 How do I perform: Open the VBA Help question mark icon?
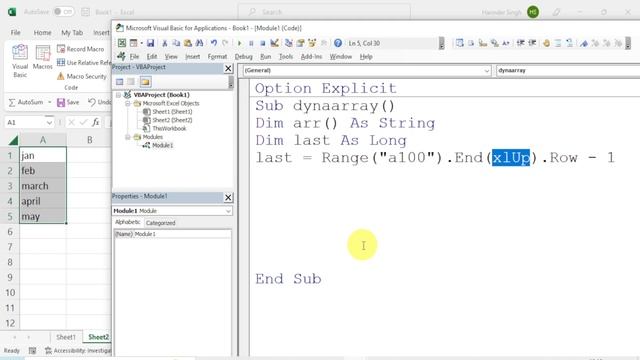pyautogui.click(x=338, y=43)
